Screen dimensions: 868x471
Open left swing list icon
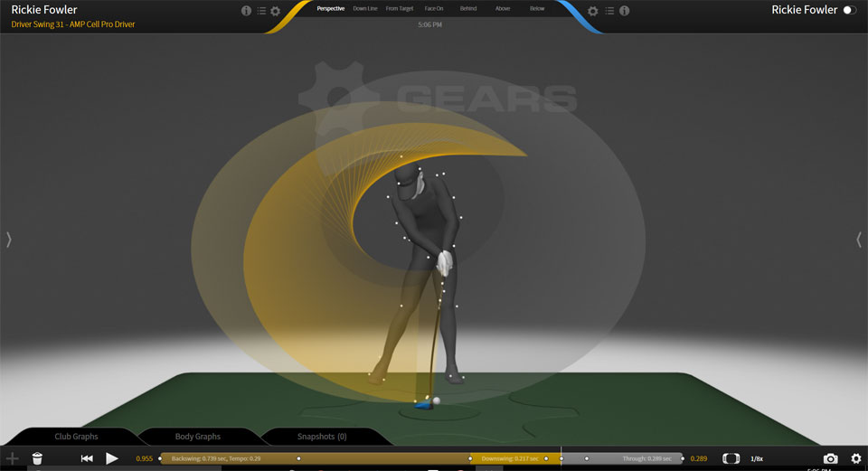click(x=261, y=11)
